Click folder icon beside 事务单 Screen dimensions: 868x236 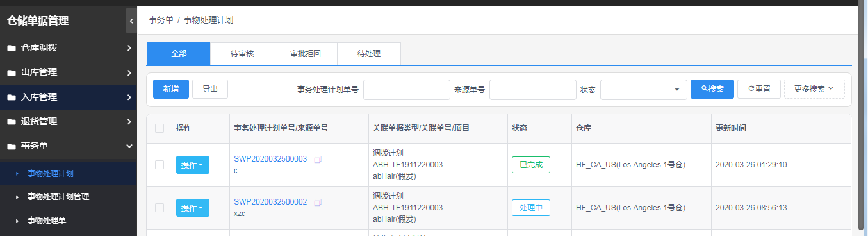pyautogui.click(x=11, y=146)
